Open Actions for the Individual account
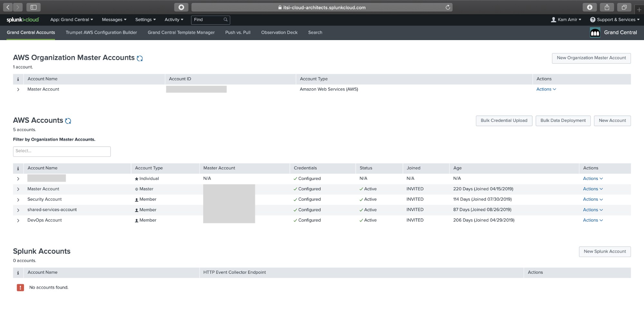644x312 pixels. pos(593,179)
